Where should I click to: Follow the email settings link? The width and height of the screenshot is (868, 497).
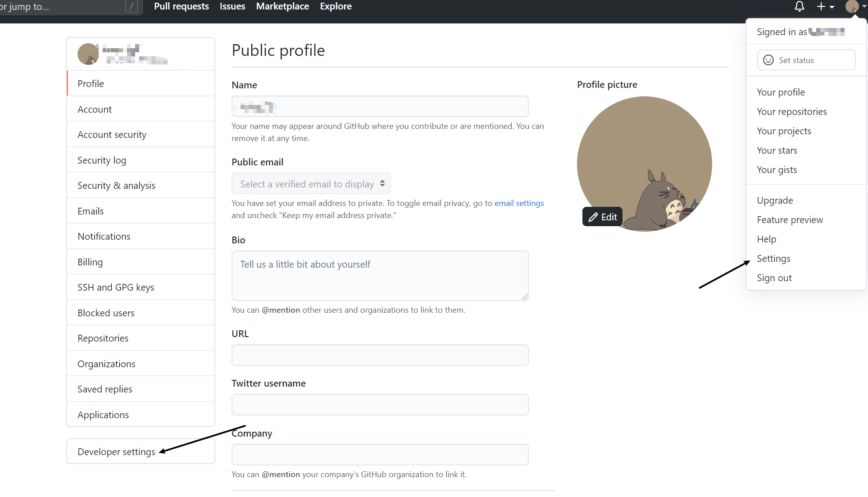[519, 203]
